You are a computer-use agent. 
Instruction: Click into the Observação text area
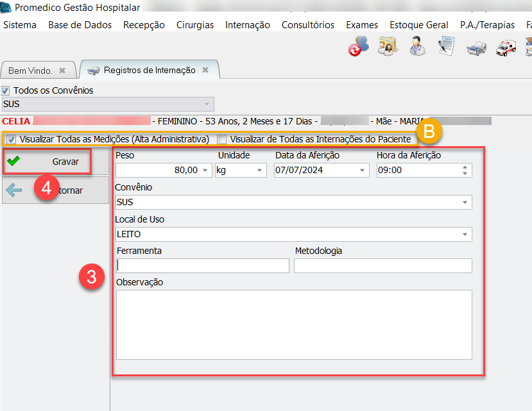tap(294, 324)
